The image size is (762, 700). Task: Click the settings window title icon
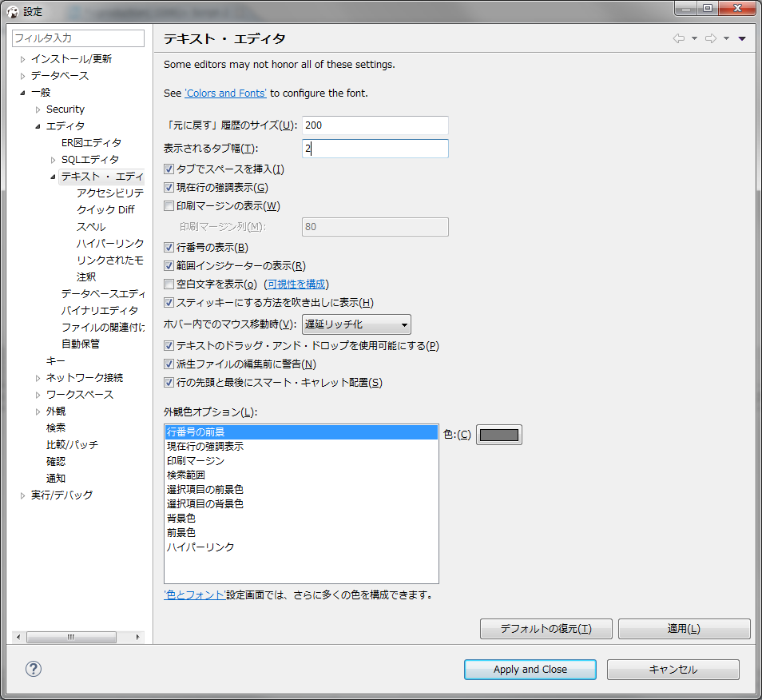[13, 12]
